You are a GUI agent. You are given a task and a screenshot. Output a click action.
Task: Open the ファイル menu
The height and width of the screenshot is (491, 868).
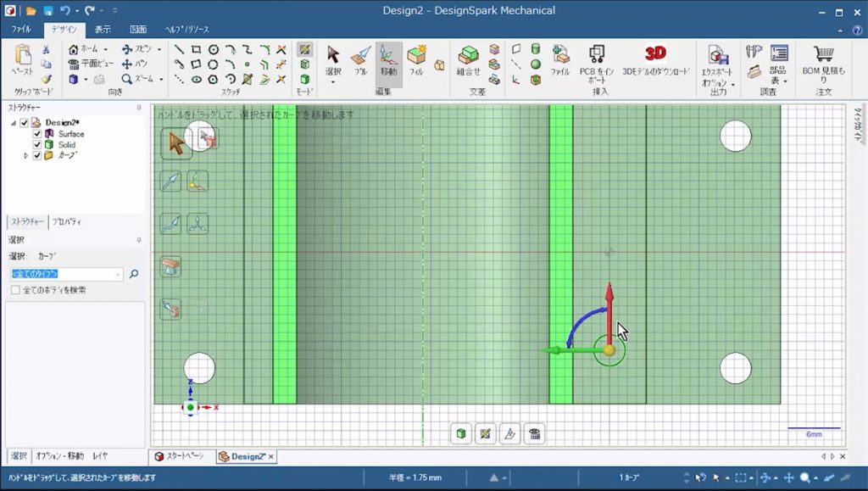coord(21,30)
